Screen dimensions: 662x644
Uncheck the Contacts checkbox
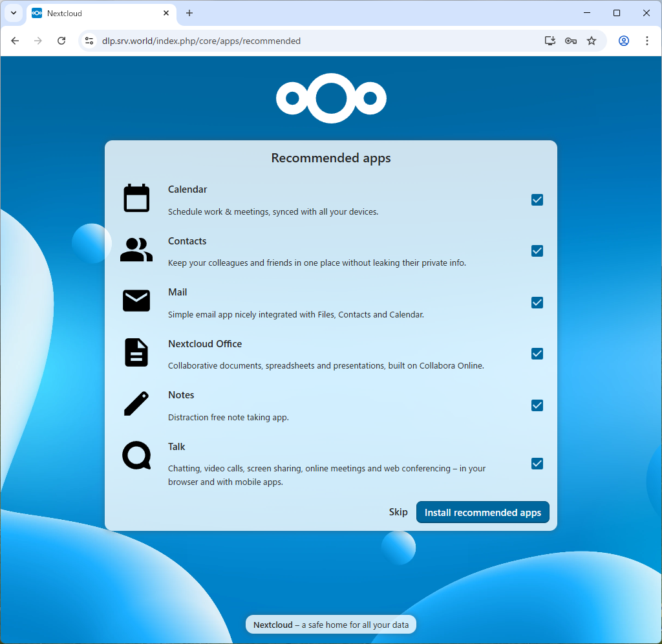(537, 251)
